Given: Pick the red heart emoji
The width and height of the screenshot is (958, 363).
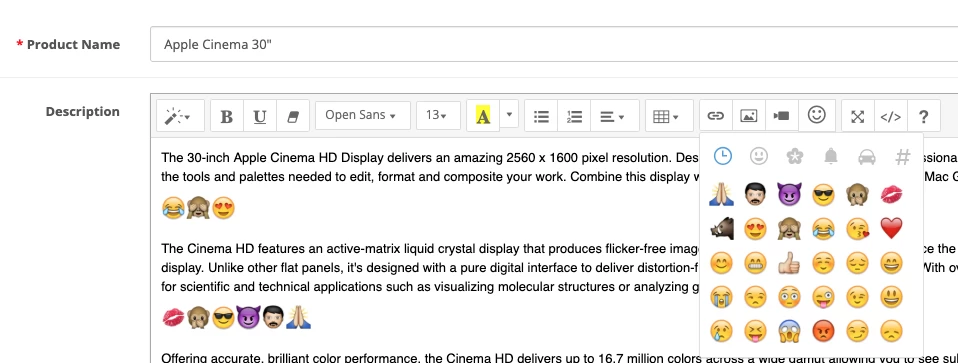Looking at the screenshot, I should point(891,229).
